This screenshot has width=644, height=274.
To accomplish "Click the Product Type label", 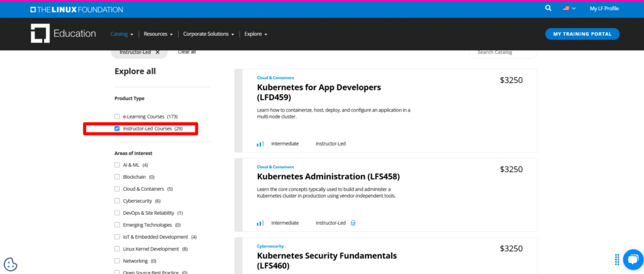I will pos(130,98).
